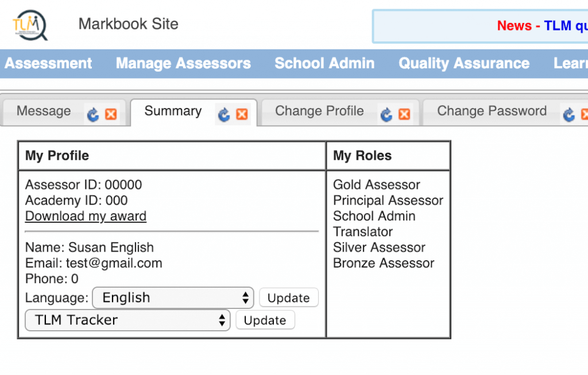
Task: Click the TLM logo icon
Action: tap(30, 25)
